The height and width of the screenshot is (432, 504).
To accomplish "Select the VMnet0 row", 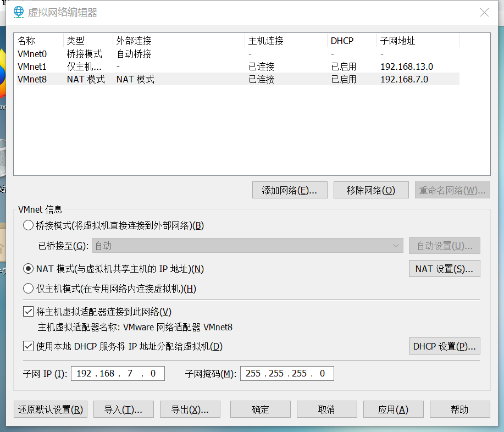I will (x=238, y=54).
